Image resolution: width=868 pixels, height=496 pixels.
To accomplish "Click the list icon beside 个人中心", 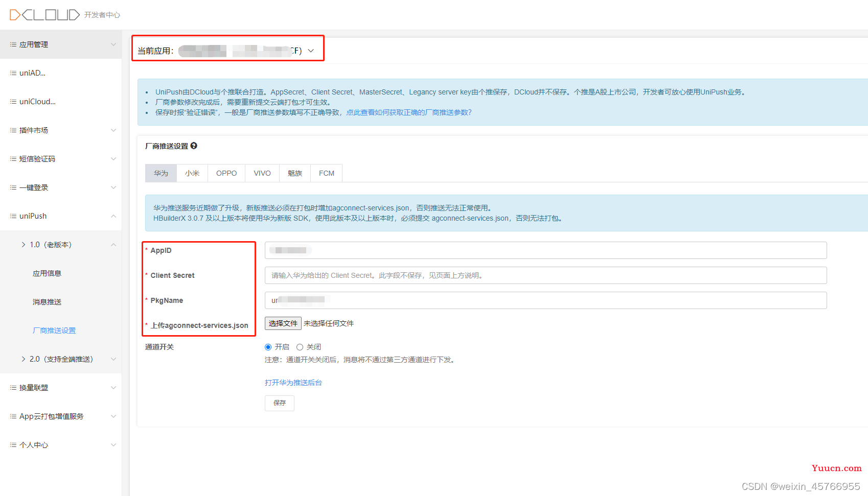I will click(13, 445).
